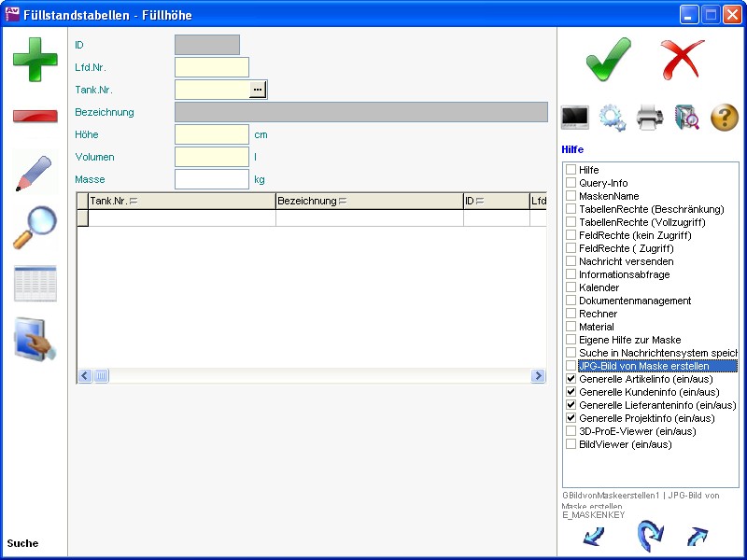
Task: Open search with the magnifying glass icon
Action: click(35, 228)
